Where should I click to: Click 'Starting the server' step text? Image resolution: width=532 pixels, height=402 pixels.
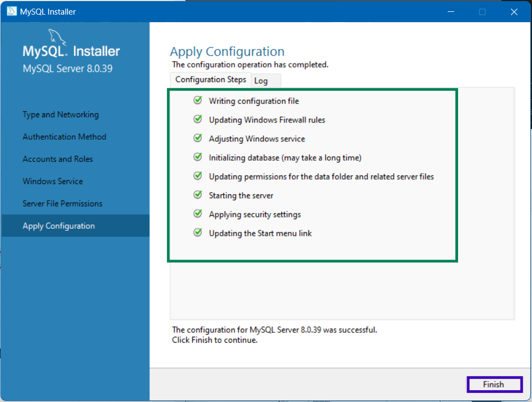coord(241,195)
